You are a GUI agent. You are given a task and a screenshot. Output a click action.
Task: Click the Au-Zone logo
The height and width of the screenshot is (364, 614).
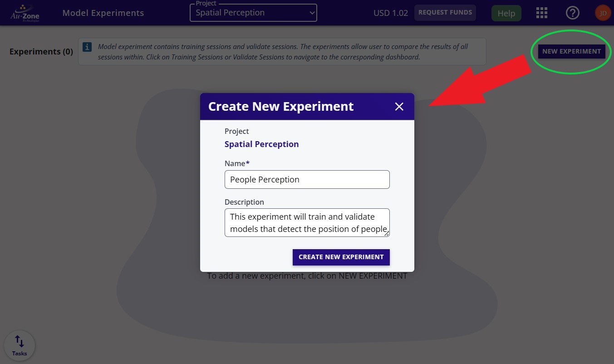tap(25, 14)
